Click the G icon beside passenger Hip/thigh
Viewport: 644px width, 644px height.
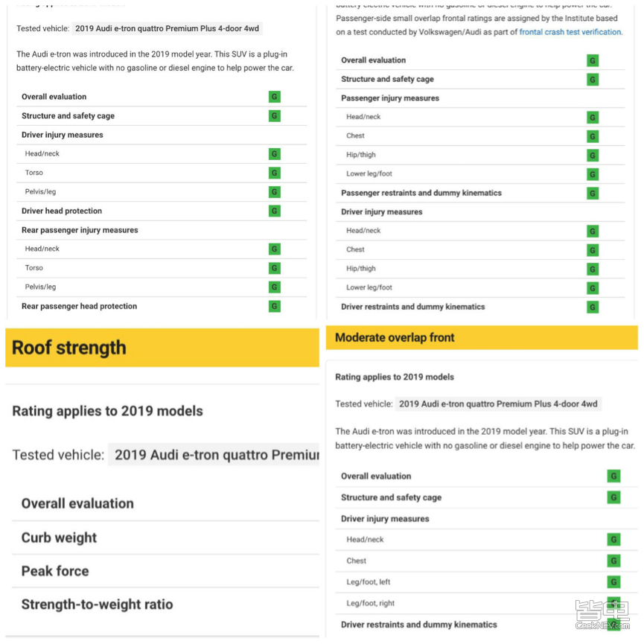(x=592, y=156)
